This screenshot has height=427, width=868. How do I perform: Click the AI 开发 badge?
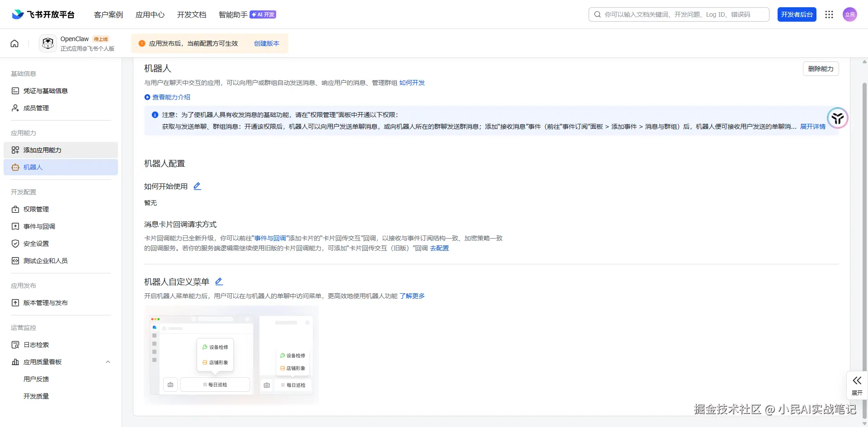click(x=263, y=14)
